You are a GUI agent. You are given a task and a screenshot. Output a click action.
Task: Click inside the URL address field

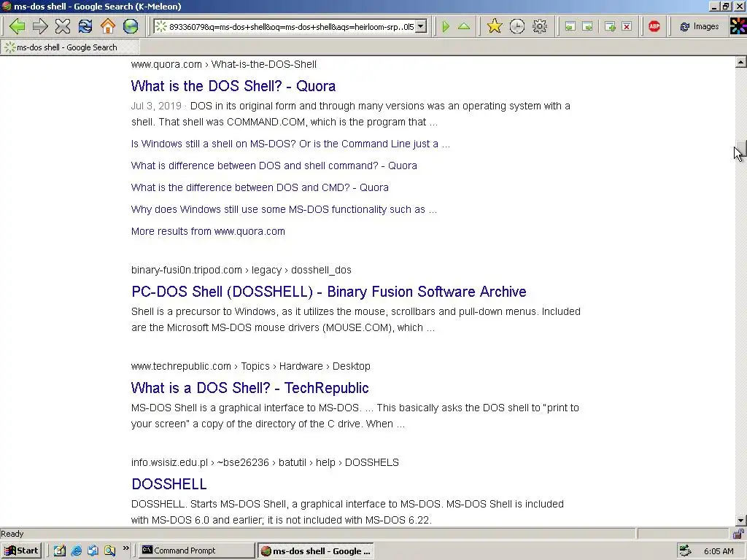click(291, 27)
